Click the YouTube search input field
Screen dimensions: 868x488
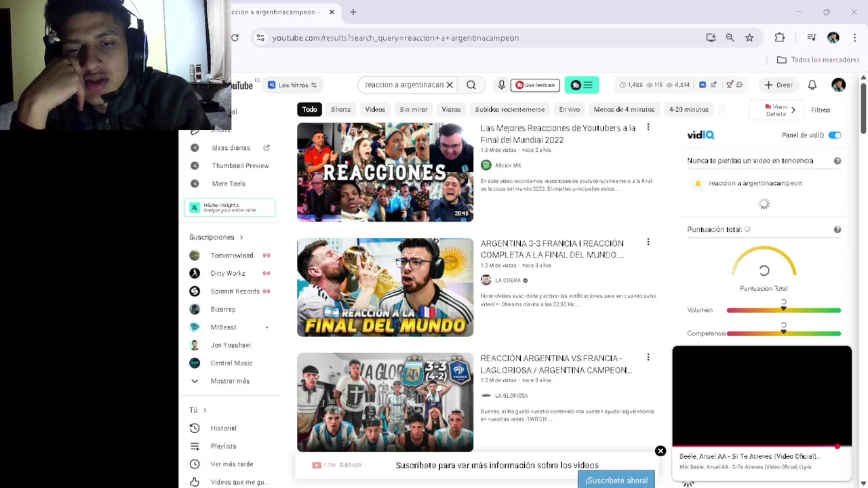point(404,85)
